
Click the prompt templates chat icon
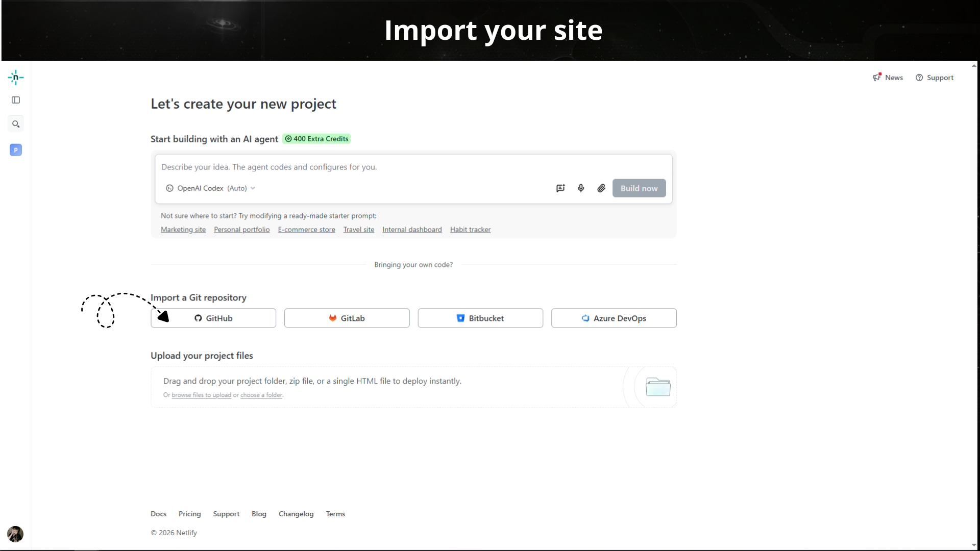[x=560, y=188]
